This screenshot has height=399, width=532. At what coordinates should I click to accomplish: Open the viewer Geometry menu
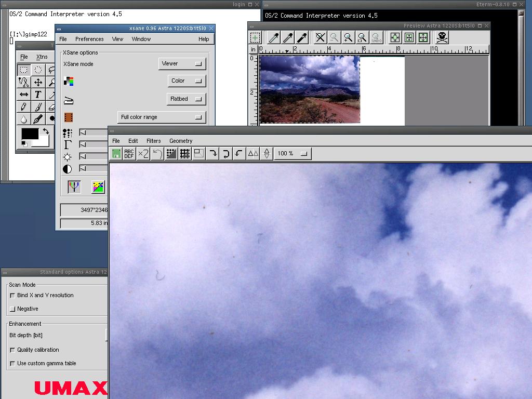click(180, 141)
